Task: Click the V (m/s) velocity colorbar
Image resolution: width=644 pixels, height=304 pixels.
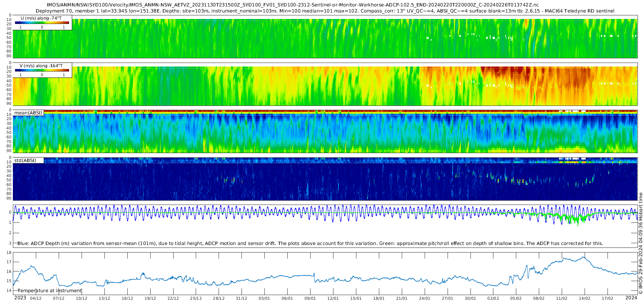Action: click(42, 70)
